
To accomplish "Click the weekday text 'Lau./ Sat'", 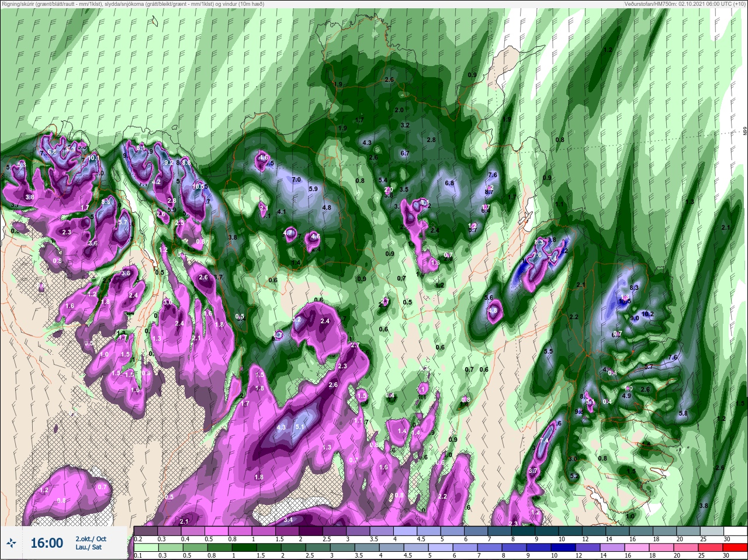I will tap(88, 548).
